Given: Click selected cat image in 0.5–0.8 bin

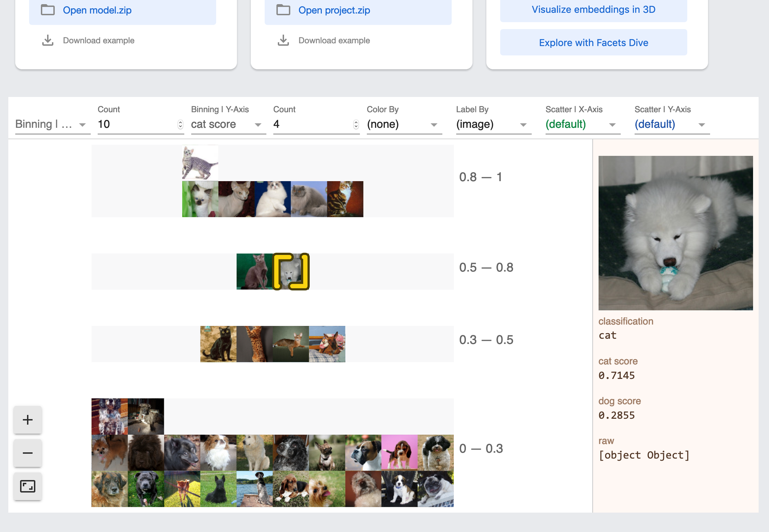Looking at the screenshot, I should coord(291,271).
